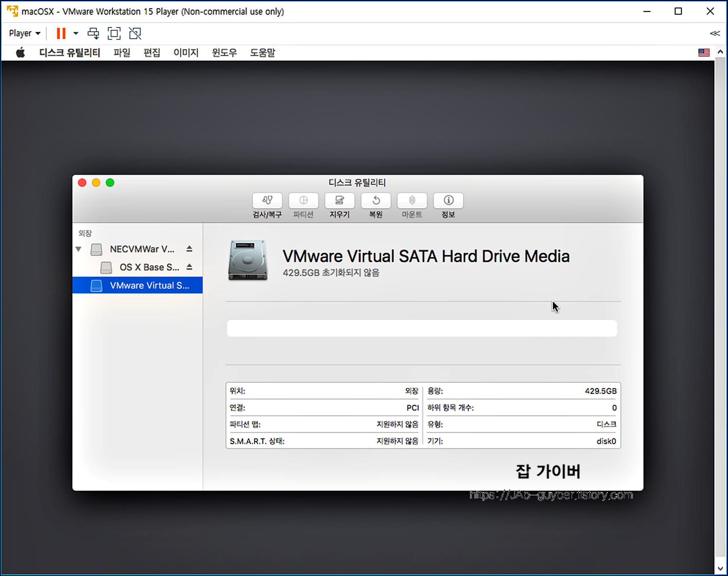The width and height of the screenshot is (728, 576).
Task: Open the 윈도우 menu
Action: tap(224, 53)
